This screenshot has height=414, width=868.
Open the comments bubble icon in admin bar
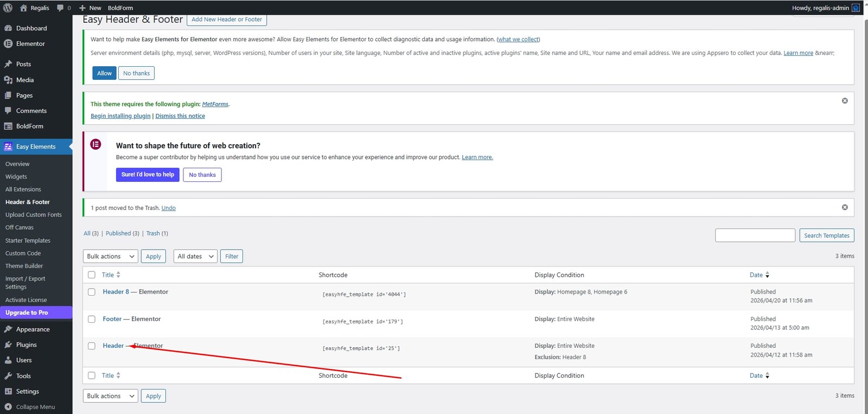coord(60,8)
